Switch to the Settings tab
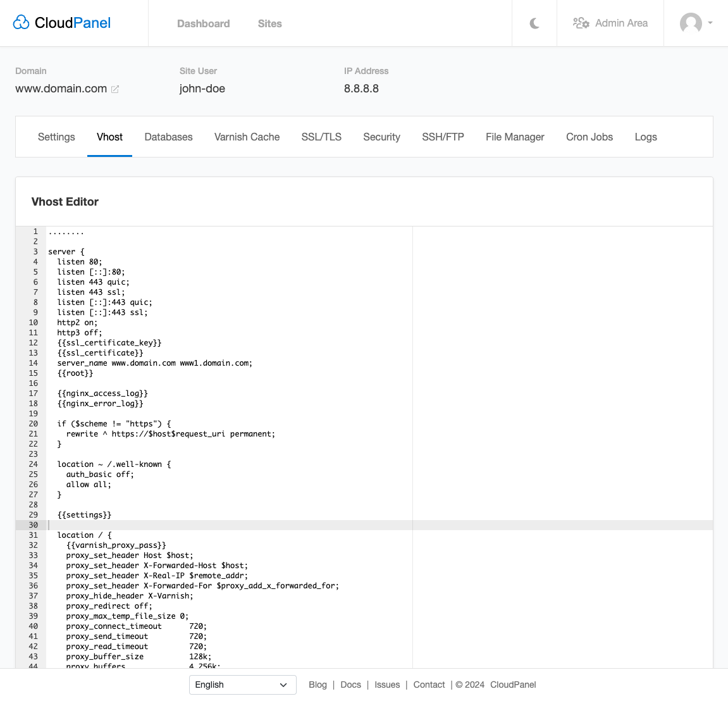Viewport: 728px width, 701px height. point(56,137)
